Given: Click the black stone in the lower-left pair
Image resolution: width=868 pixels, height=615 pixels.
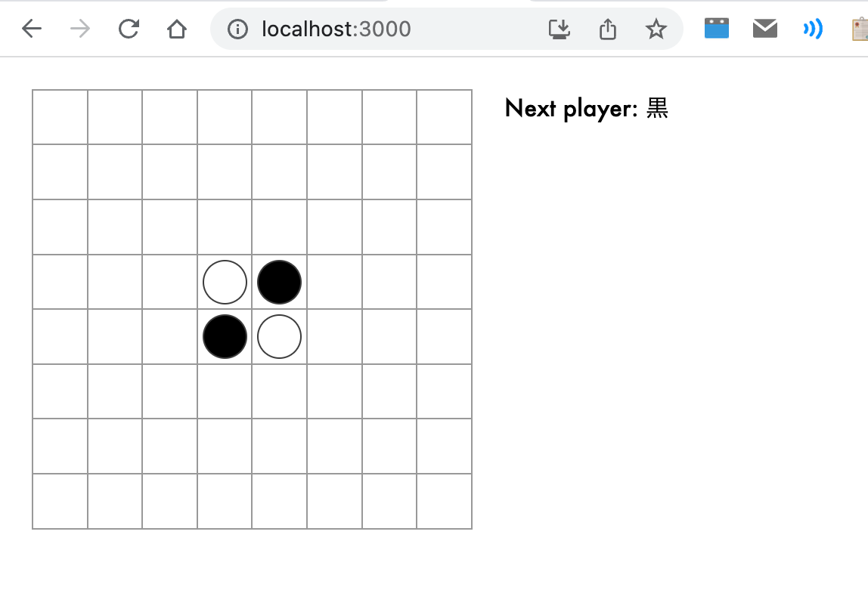Looking at the screenshot, I should pyautogui.click(x=225, y=336).
